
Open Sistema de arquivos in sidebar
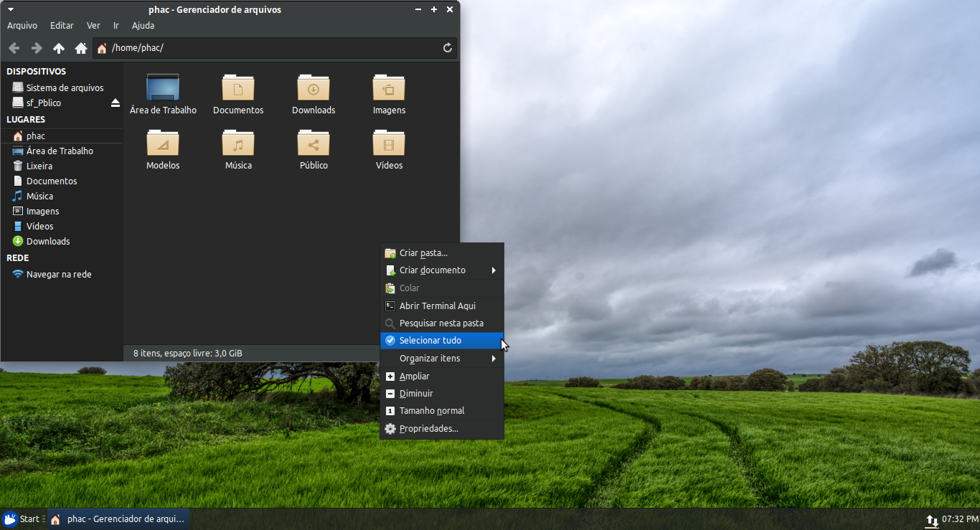click(x=62, y=87)
